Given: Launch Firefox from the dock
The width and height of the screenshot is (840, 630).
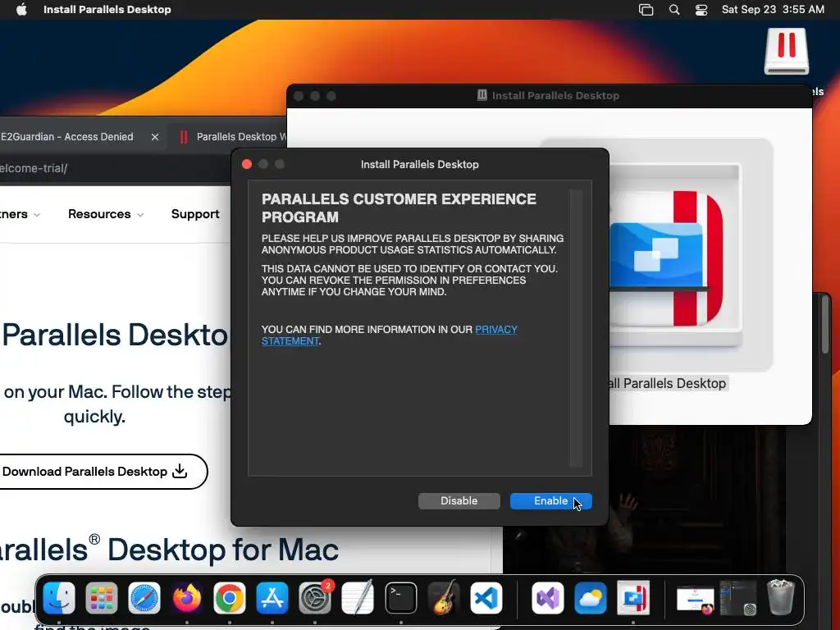Looking at the screenshot, I should click(x=187, y=598).
